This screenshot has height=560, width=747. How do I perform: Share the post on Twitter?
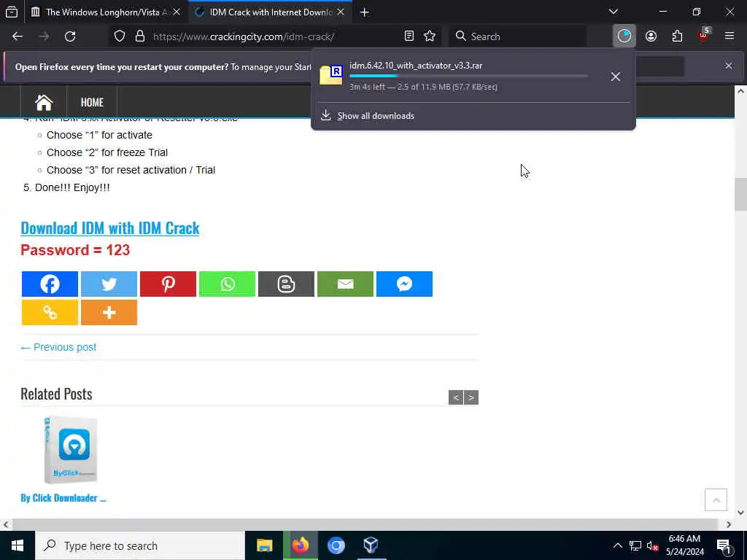(x=109, y=284)
